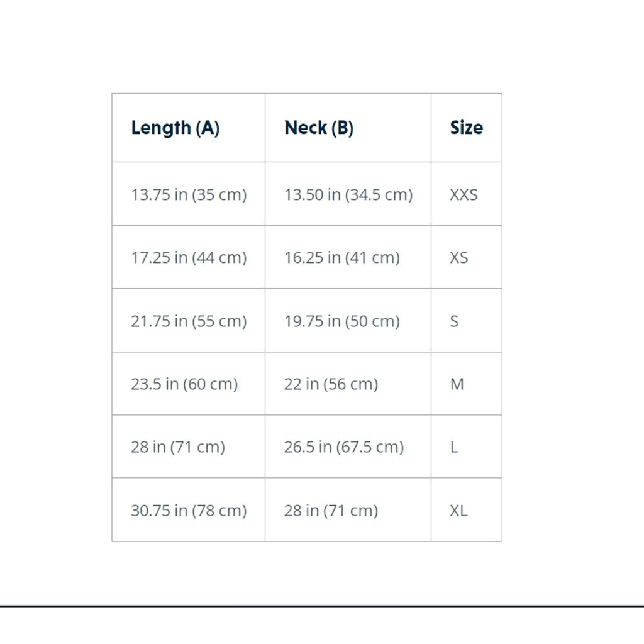Click the Neck (B) column header

pyautogui.click(x=319, y=128)
